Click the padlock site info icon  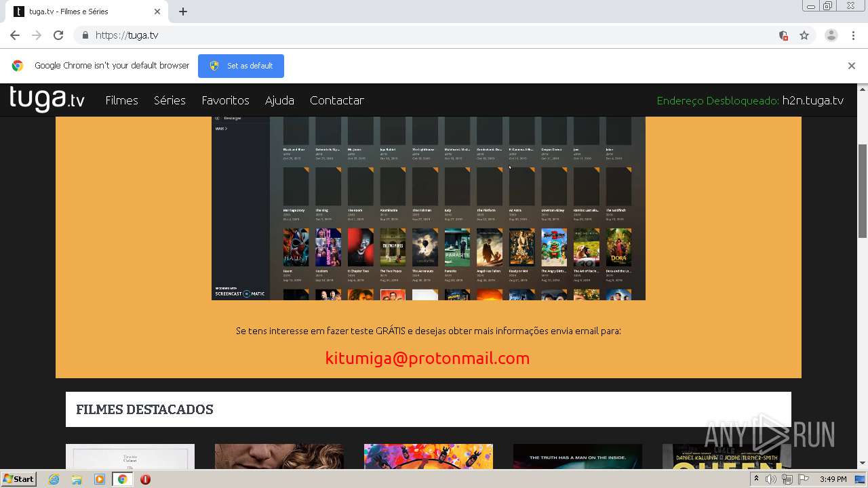click(85, 35)
